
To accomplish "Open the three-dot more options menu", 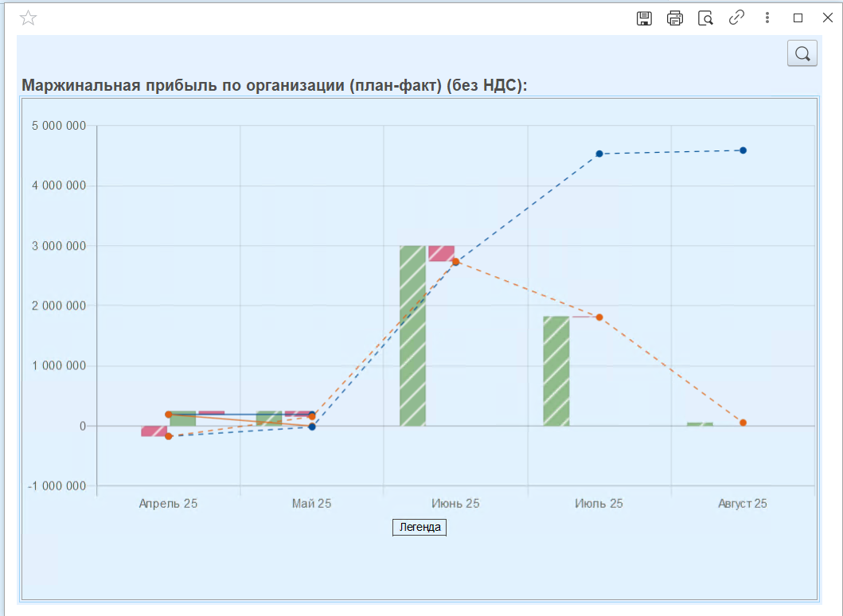I will 767,18.
